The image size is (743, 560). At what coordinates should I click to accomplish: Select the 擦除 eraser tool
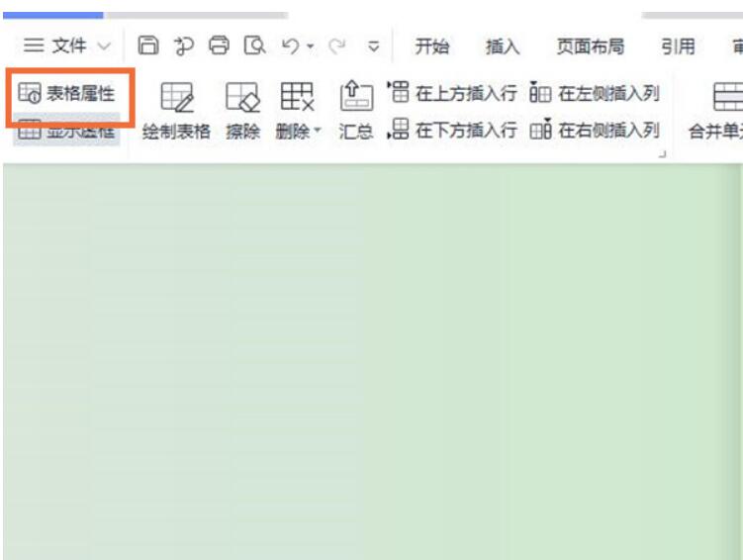click(242, 111)
